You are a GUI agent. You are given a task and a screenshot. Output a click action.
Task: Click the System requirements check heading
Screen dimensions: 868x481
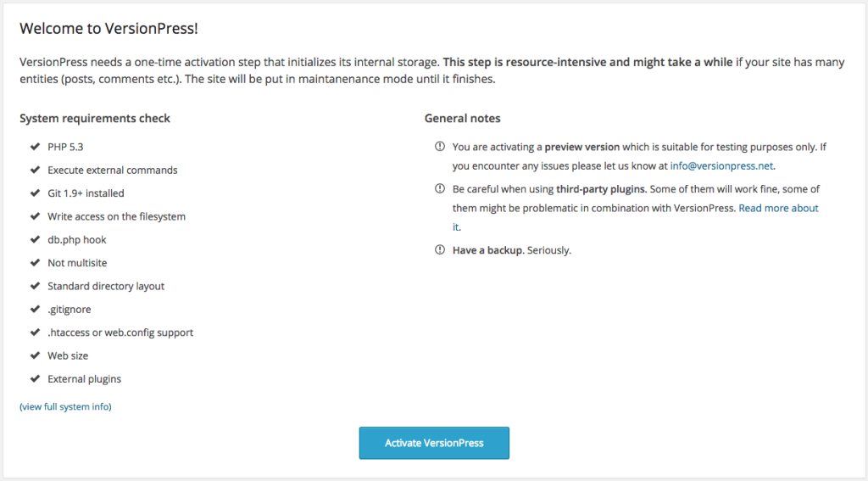point(95,118)
